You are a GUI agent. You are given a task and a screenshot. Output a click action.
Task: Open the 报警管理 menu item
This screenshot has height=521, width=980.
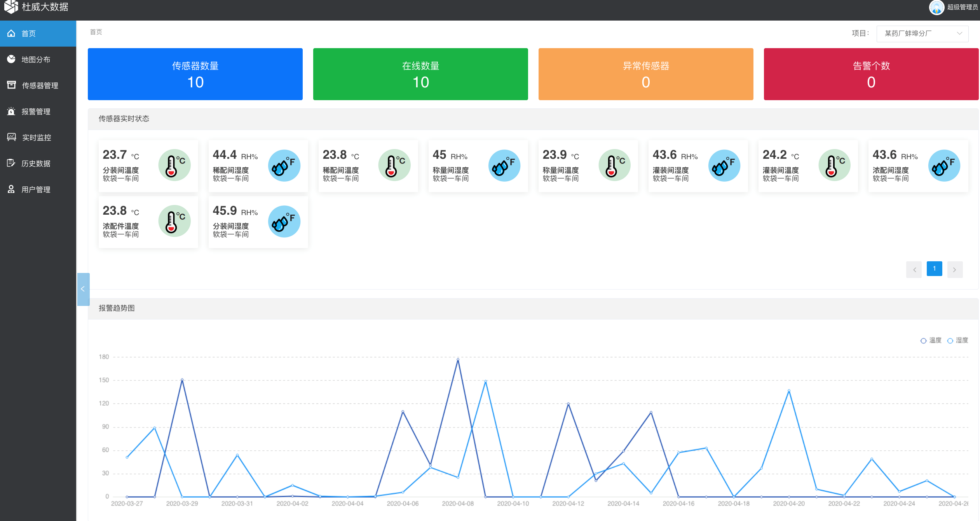click(x=38, y=111)
